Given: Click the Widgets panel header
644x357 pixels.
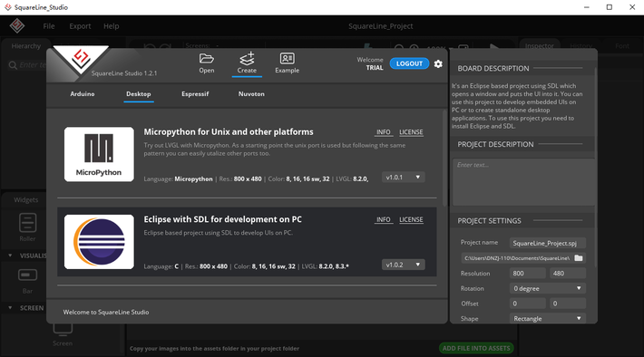Looking at the screenshot, I should pos(26,200).
